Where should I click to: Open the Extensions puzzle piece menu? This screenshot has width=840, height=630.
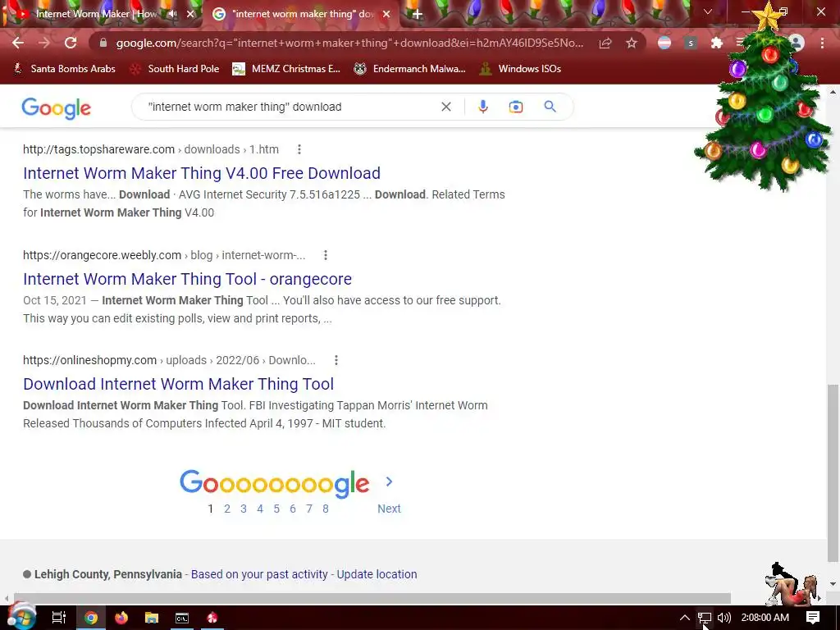click(x=717, y=43)
